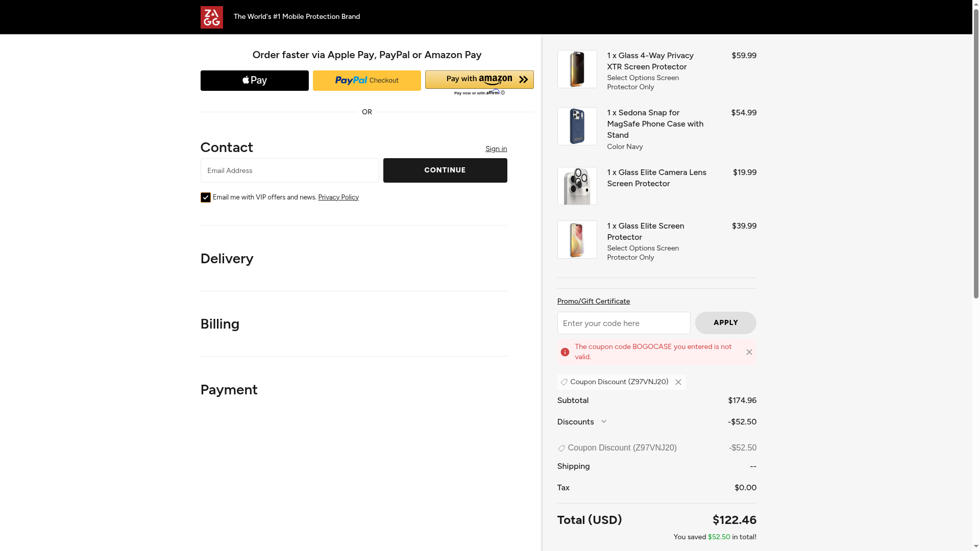The width and height of the screenshot is (980, 551).
Task: Focus the Email Address input field
Action: point(289,170)
